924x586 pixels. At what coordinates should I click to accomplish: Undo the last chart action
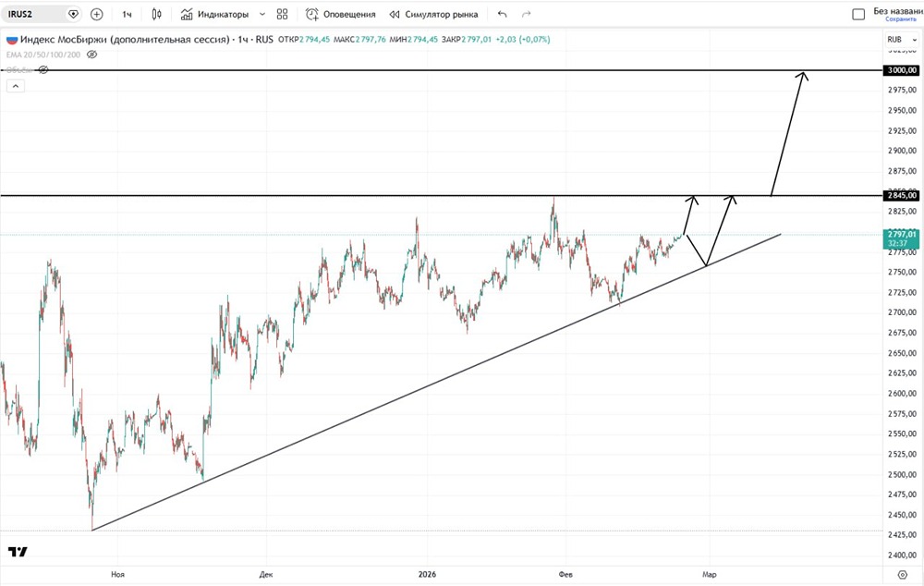[502, 14]
